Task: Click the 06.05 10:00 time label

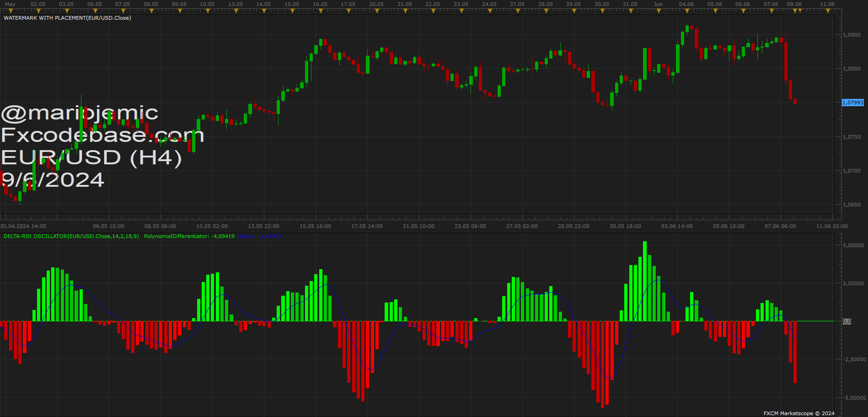Action: pos(109,226)
